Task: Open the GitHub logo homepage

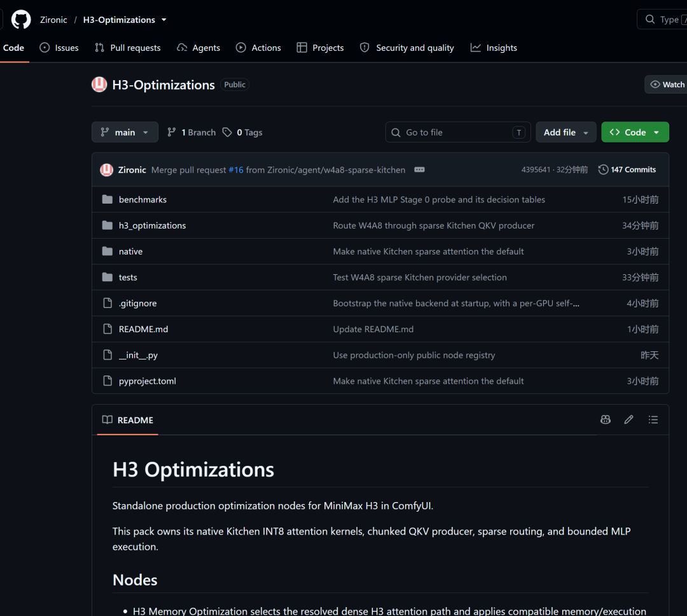Action: (21, 20)
